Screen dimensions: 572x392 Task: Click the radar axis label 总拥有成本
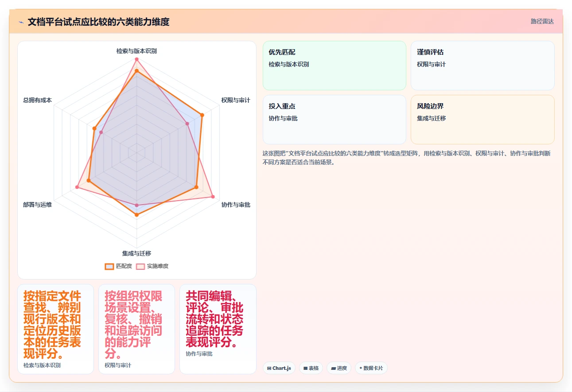point(38,101)
